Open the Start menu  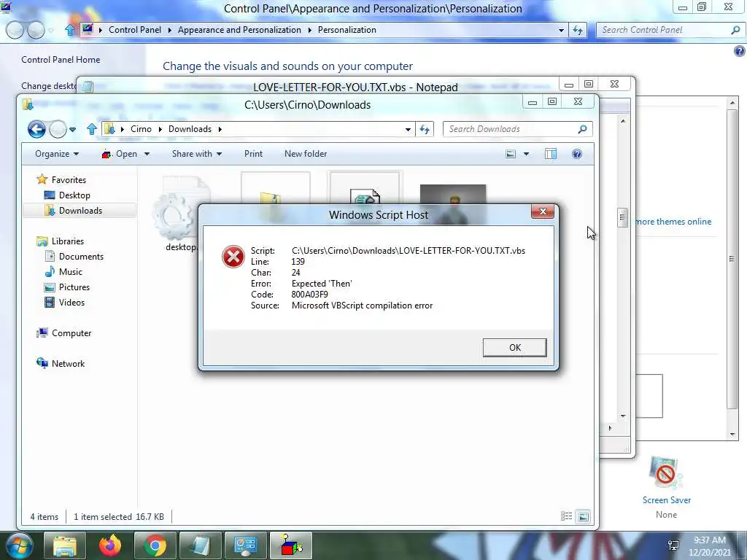click(x=19, y=545)
